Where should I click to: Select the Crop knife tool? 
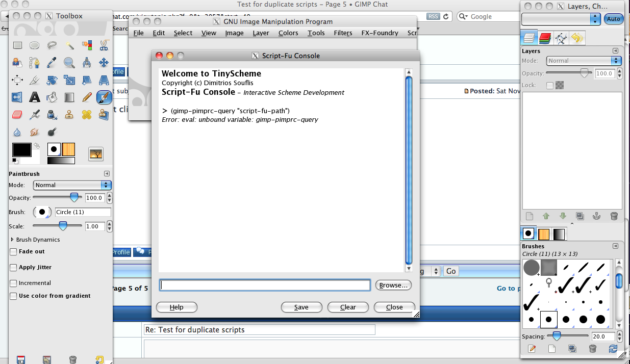(35, 80)
